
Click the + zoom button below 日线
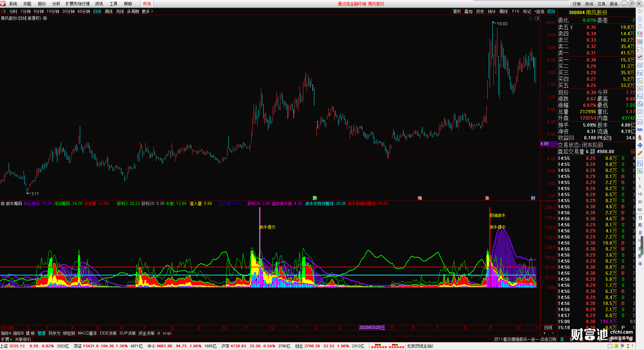point(544,333)
